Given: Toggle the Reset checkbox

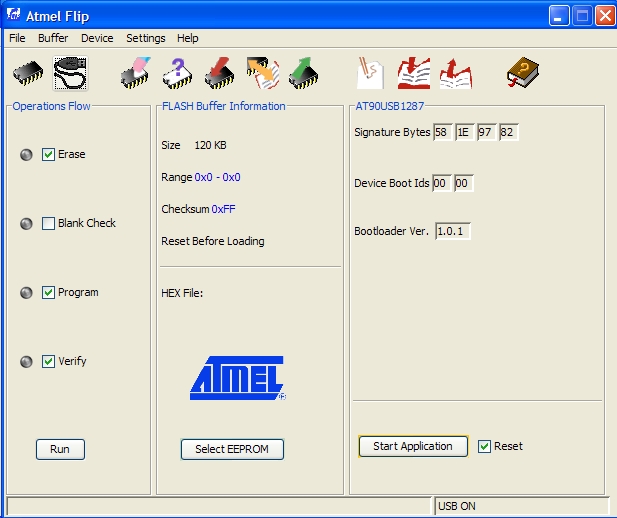Looking at the screenshot, I should [485, 446].
